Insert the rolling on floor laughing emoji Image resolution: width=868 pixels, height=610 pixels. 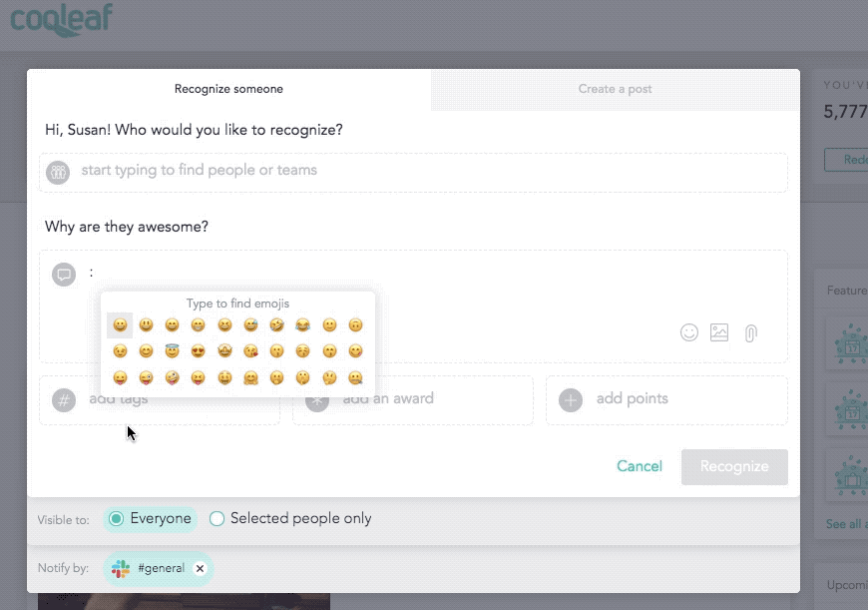pos(276,325)
